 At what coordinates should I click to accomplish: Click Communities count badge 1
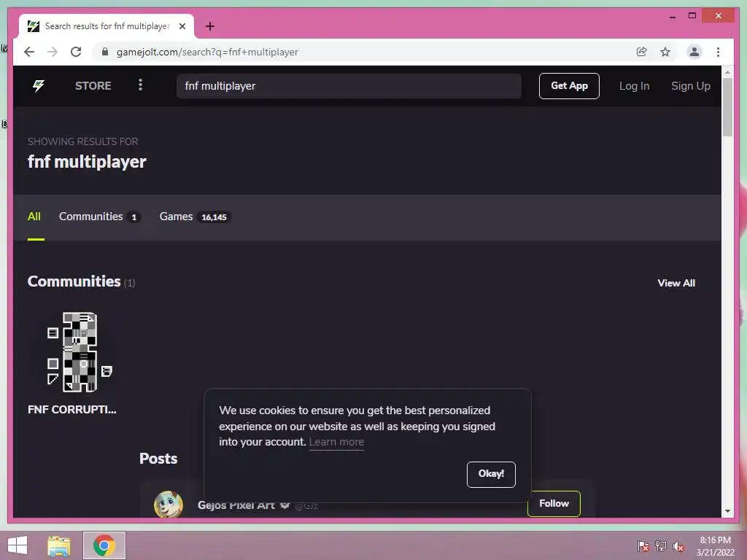(134, 217)
